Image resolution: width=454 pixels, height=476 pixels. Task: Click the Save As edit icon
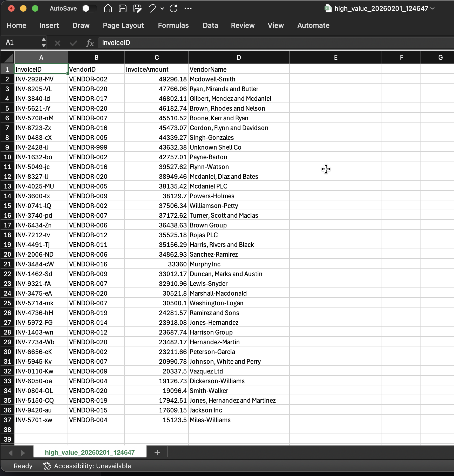[x=137, y=9]
